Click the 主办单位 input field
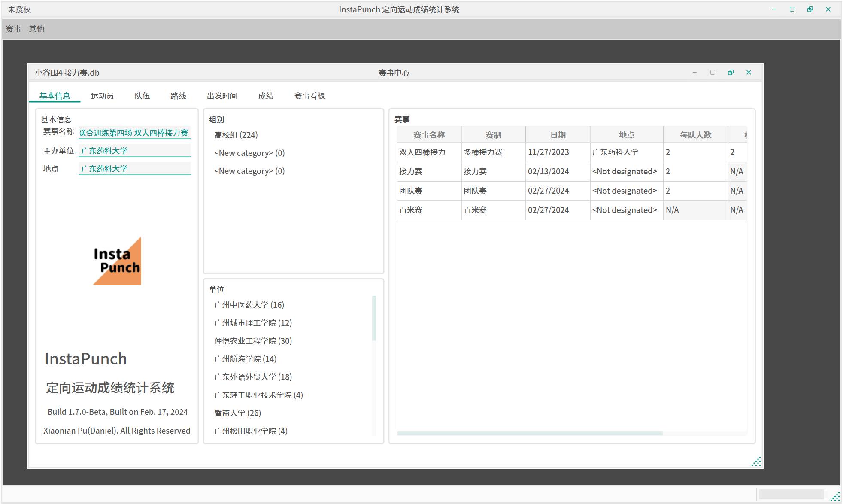The height and width of the screenshot is (504, 843). pyautogui.click(x=134, y=151)
